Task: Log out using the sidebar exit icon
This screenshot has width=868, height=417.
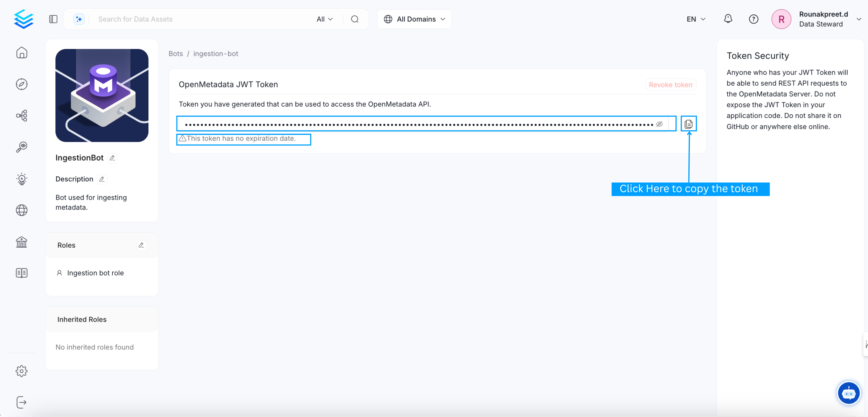Action: point(22,402)
